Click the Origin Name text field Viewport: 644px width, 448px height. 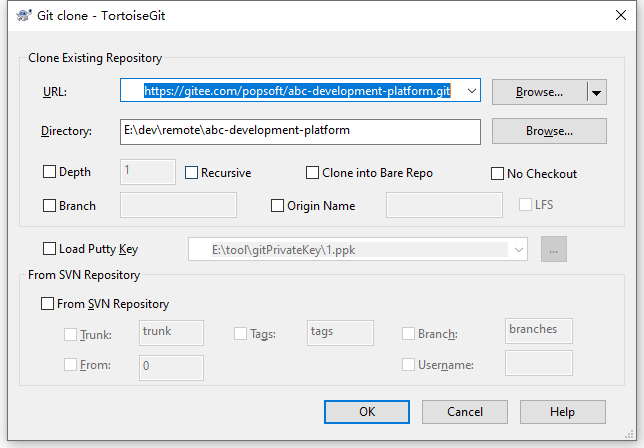click(444, 205)
